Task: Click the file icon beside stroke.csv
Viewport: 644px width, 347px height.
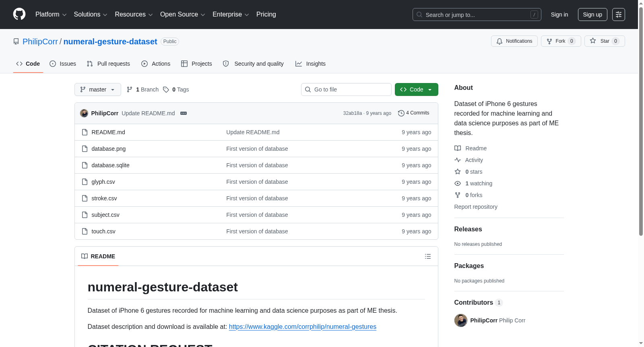Action: (85, 198)
